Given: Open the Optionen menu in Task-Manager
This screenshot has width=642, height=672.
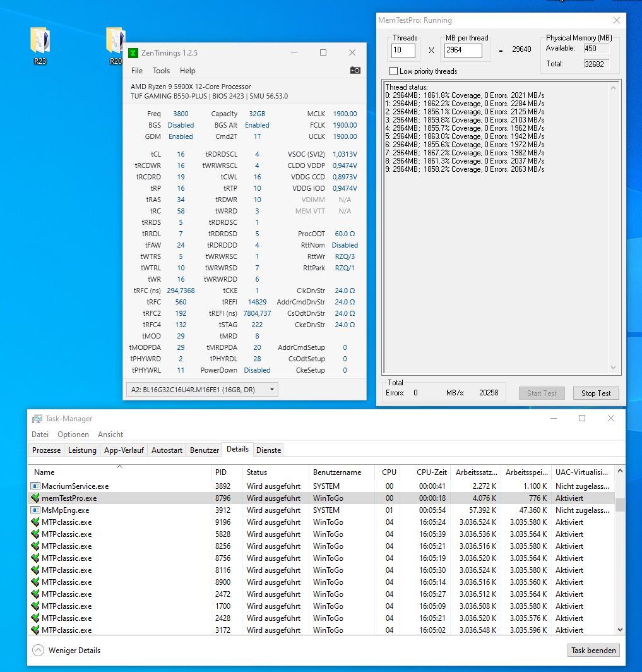Looking at the screenshot, I should click(73, 434).
